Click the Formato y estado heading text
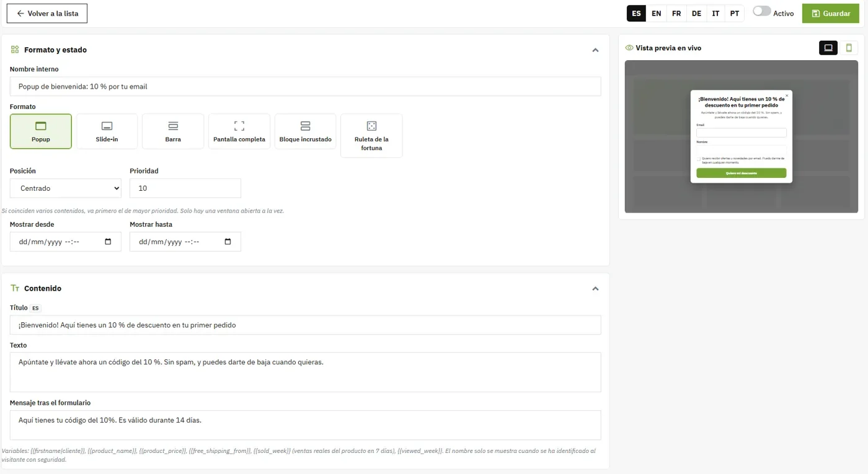 [55, 50]
